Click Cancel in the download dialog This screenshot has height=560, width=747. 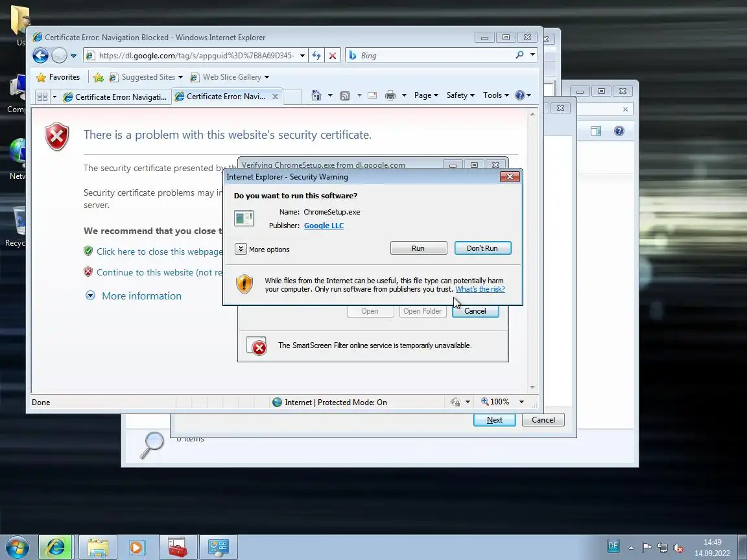click(475, 311)
